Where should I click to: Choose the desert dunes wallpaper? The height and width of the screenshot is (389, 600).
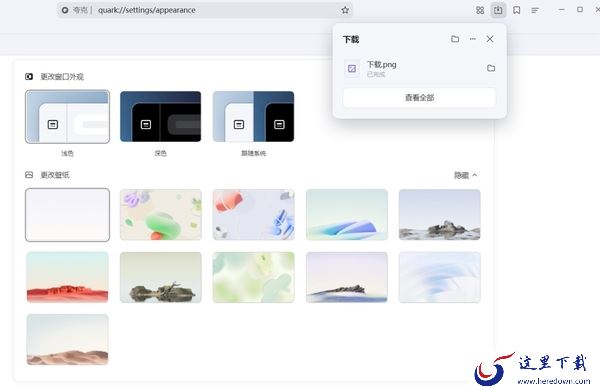[x=67, y=340]
